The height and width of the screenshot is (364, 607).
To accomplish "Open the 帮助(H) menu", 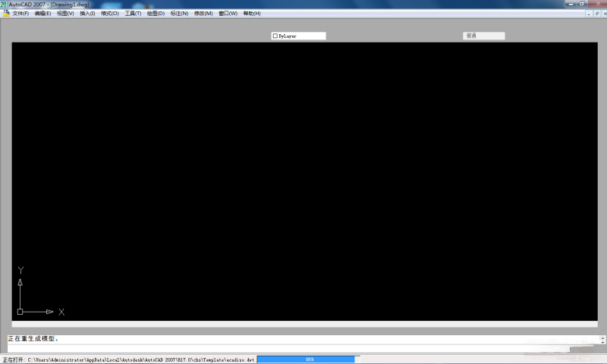I will (252, 13).
